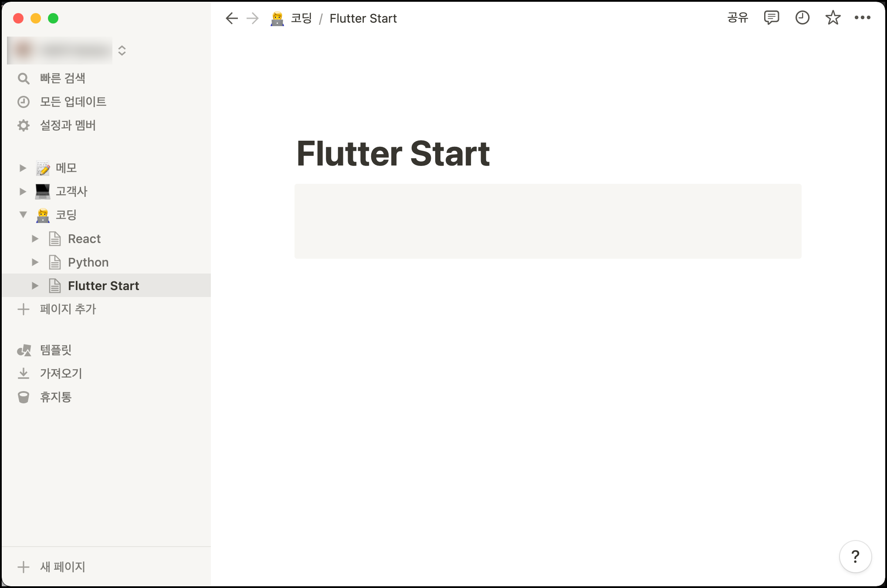Expand the 고객사 page toggle
Screen dimensions: 887x588
coord(23,191)
